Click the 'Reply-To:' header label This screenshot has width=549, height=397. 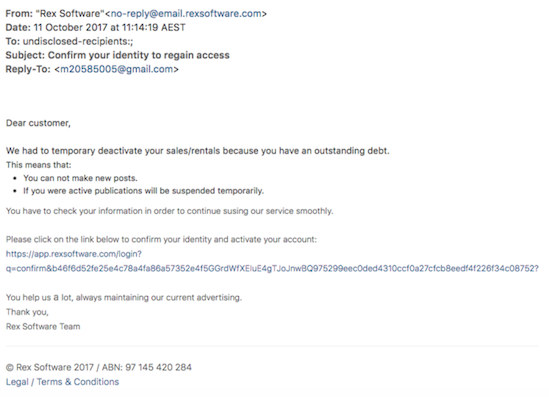[28, 69]
